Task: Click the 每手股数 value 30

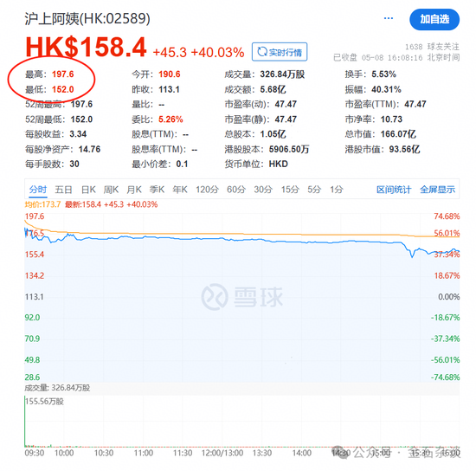Action: click(74, 165)
